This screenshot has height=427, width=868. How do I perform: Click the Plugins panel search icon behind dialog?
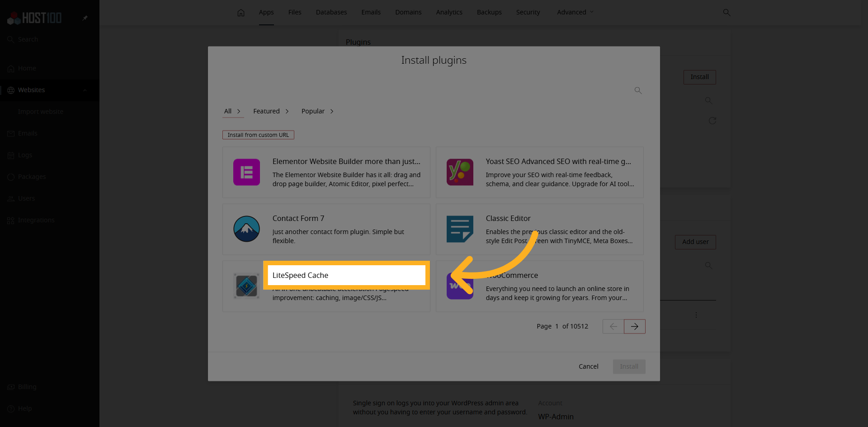tap(708, 100)
